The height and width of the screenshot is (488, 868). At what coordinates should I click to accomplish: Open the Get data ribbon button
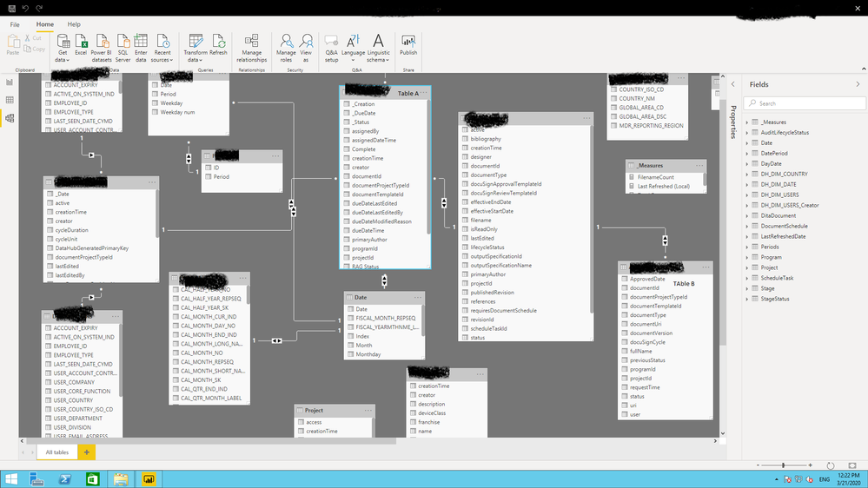63,48
